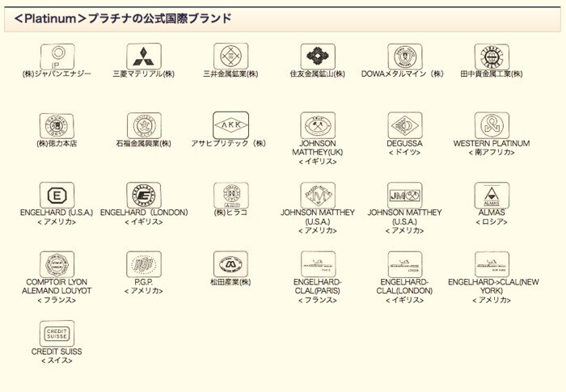Click the Tanaka Kikinzoku globe logo
Viewport: 566px width, 392px height.
[492, 57]
